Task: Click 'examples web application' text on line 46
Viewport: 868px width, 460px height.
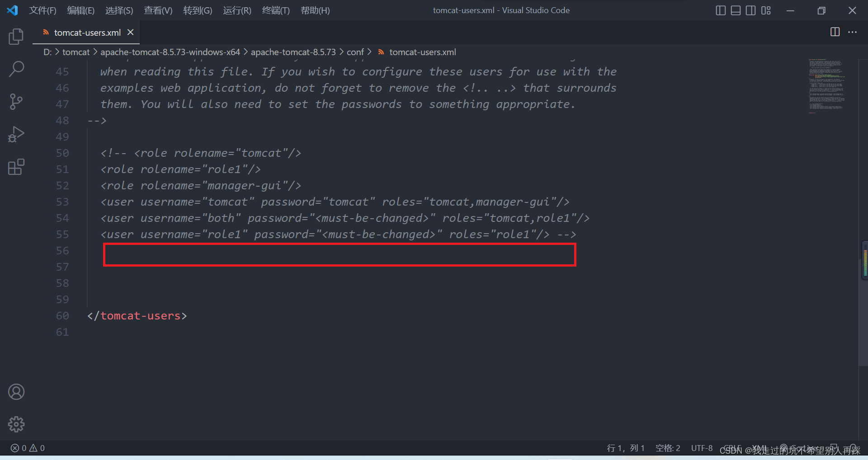Action: pyautogui.click(x=181, y=88)
